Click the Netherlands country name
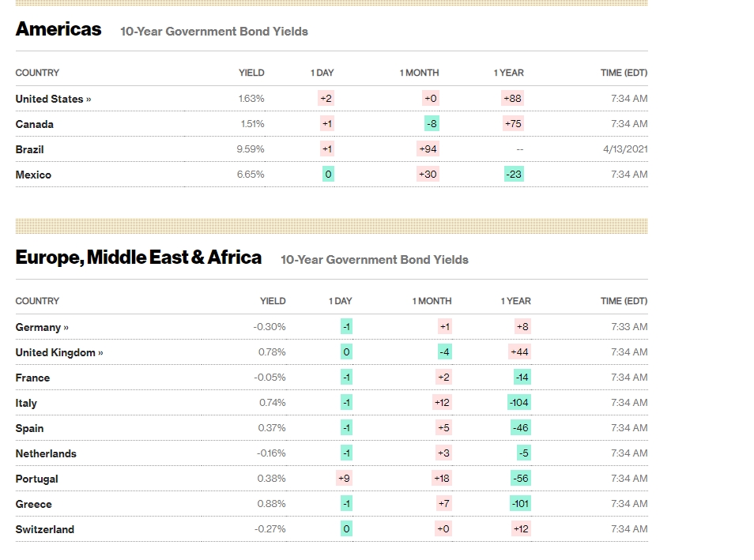Image resolution: width=754 pixels, height=560 pixels. [x=46, y=453]
